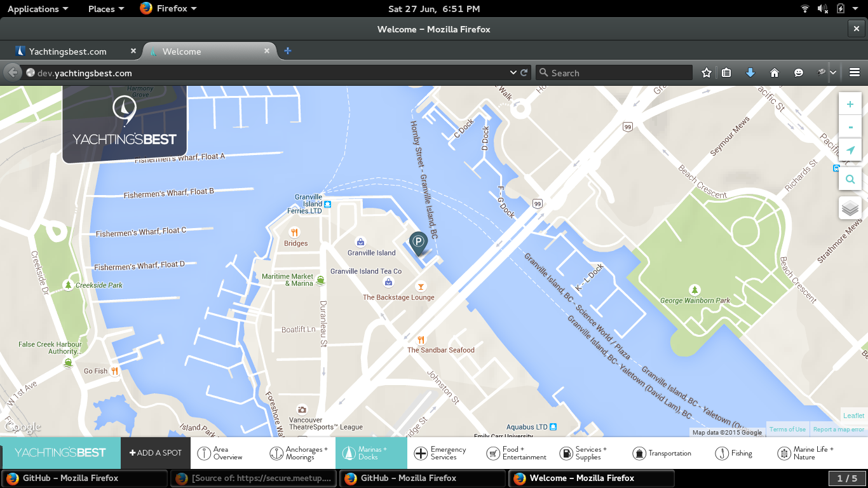Expand the Applications menu in top bar
Viewport: 868px width, 488px height.
point(37,9)
